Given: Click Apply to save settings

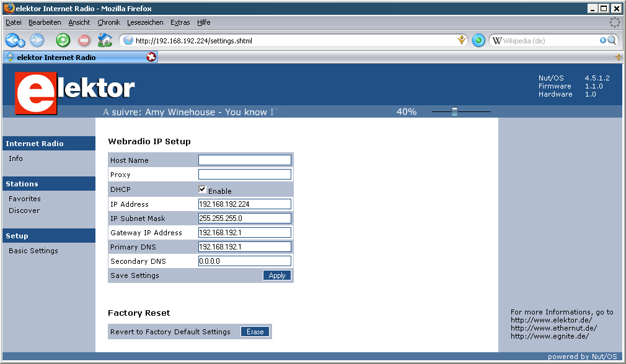Looking at the screenshot, I should [277, 275].
